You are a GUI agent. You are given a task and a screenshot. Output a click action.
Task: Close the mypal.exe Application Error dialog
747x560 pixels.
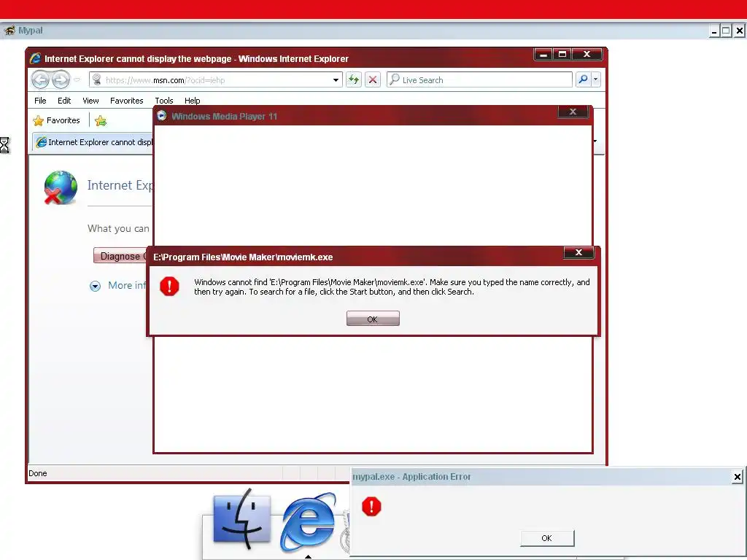(737, 477)
